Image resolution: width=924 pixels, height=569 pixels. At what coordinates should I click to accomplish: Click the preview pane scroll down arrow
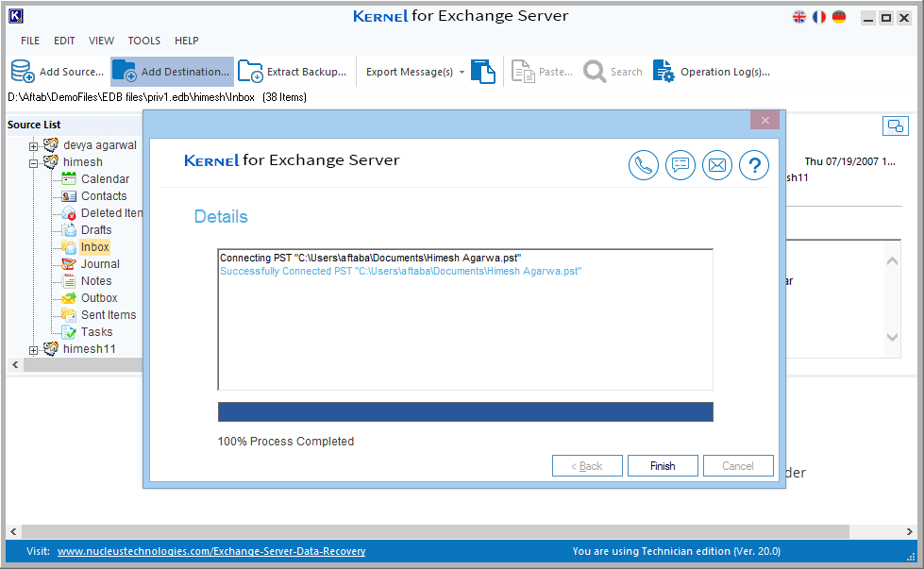tap(893, 337)
